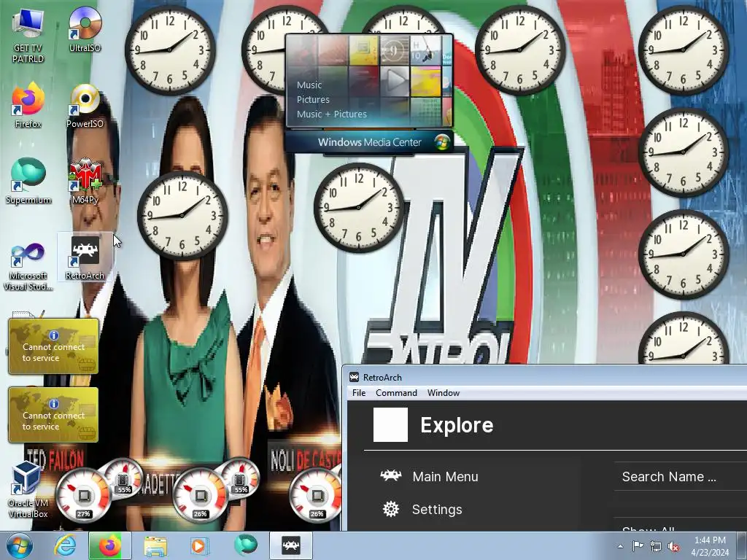Open Supermium from the taskbar
747x560 pixels.
pyautogui.click(x=245, y=545)
